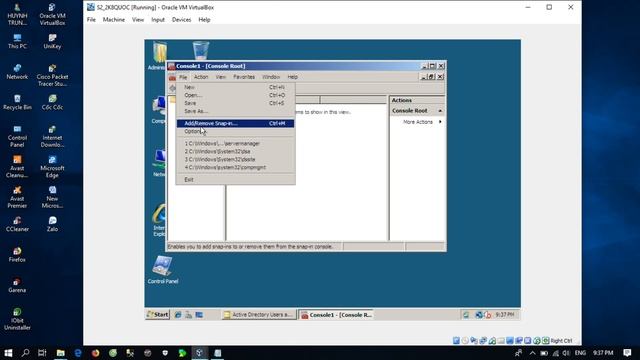Open the VirtualBox File menu
640x360 pixels.
click(x=91, y=20)
